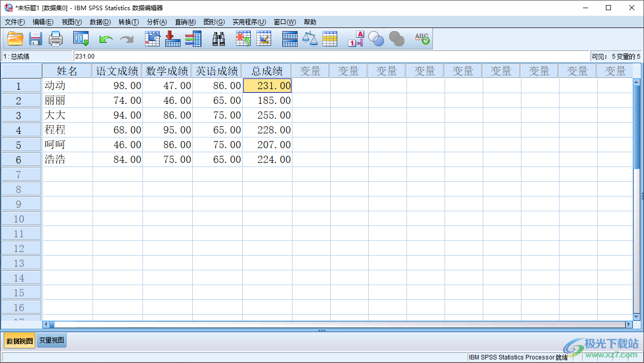Click the 语文成绩 cell 84.00
This screenshot has width=644, height=363.
[x=118, y=159]
